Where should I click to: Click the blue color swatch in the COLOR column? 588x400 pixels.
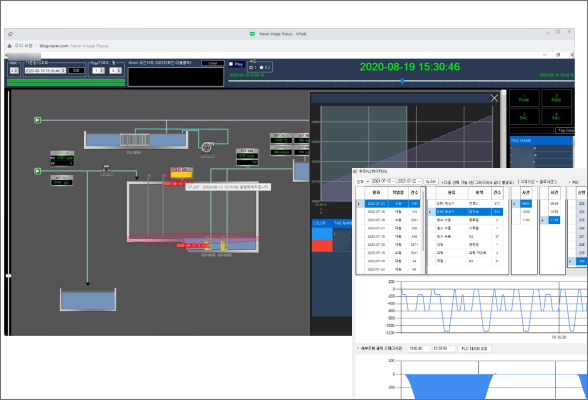tap(322, 234)
